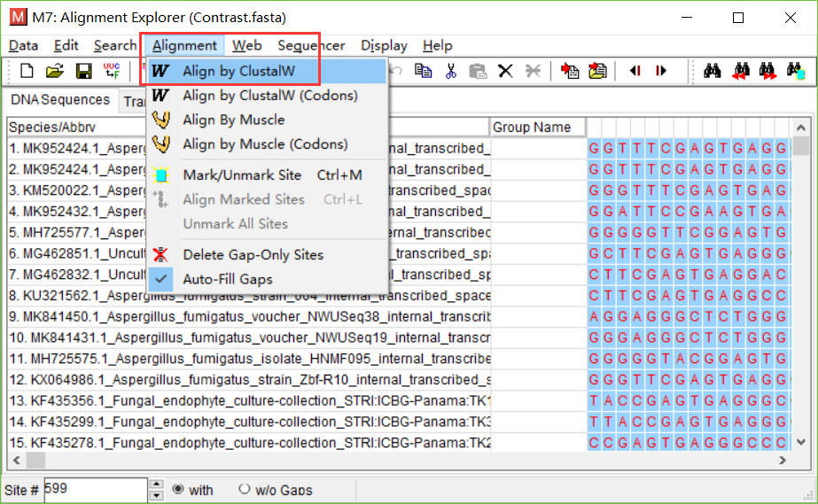Click the horizontal scrollbar right arrow

[782, 461]
